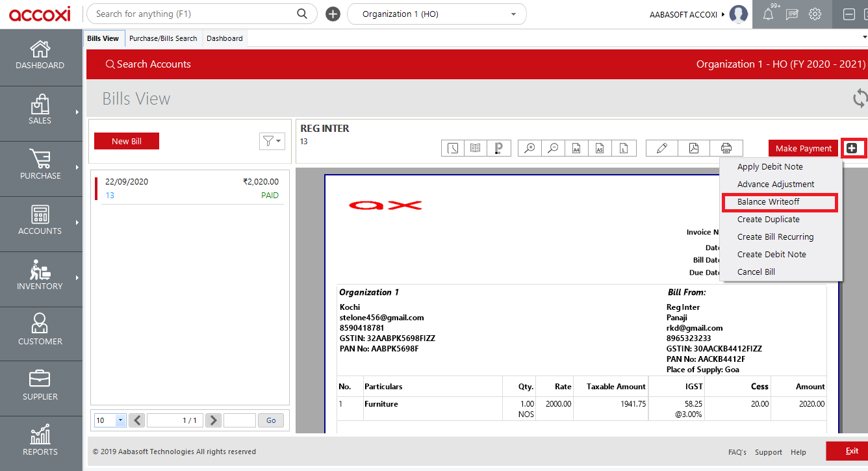Screen dimensions: 868x471
Task: Choose Create Debit Note option
Action: [x=771, y=255]
